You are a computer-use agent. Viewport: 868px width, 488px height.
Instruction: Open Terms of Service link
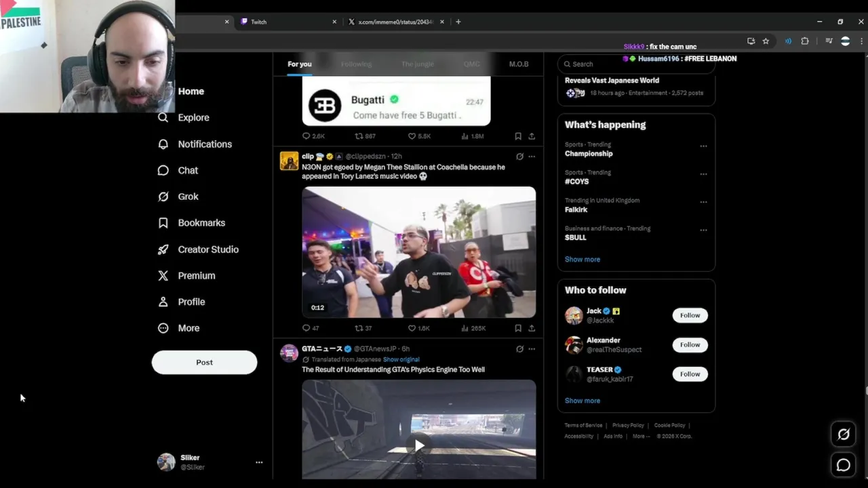583,426
